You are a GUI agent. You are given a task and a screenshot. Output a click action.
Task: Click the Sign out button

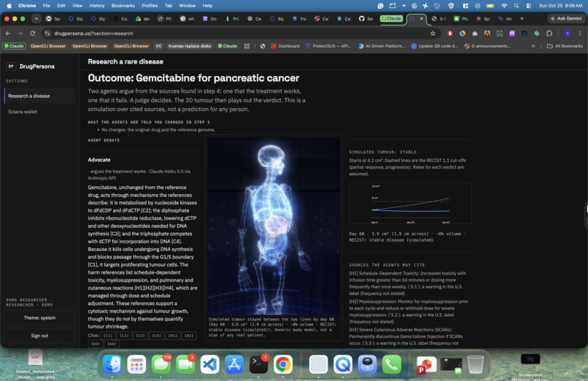[x=39, y=336]
